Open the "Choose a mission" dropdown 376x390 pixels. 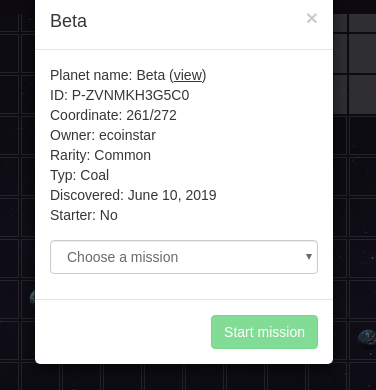click(184, 257)
